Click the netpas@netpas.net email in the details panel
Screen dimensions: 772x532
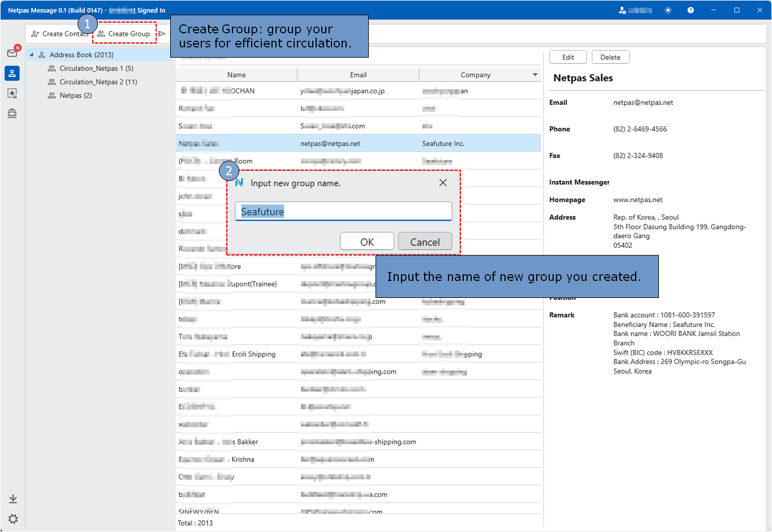643,102
